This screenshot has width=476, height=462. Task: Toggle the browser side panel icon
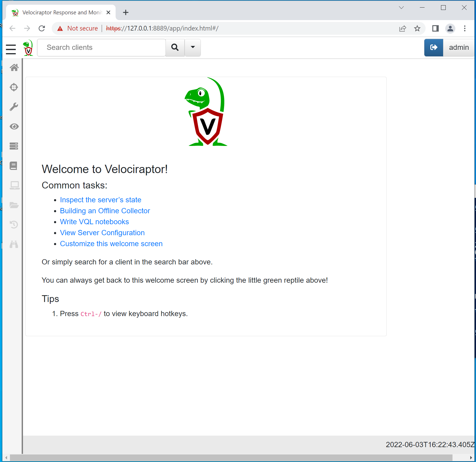[x=435, y=28]
